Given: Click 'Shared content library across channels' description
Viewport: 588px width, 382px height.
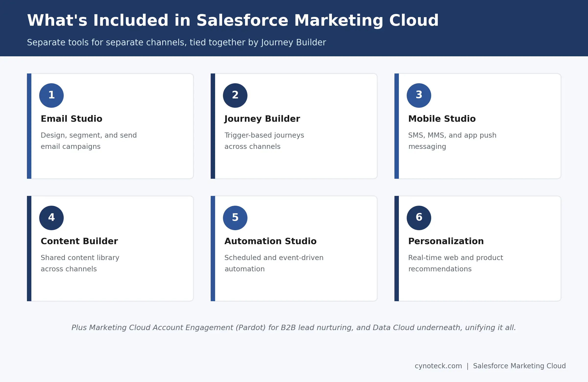Looking at the screenshot, I should [80, 263].
